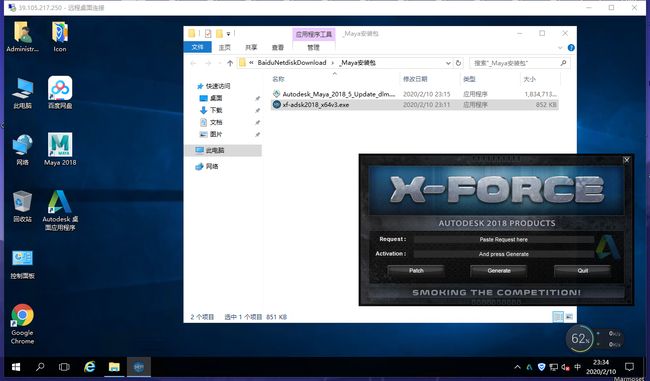Open the Administrator folder desktop icon
Image resolution: width=650 pixels, height=381 pixels.
(22, 36)
